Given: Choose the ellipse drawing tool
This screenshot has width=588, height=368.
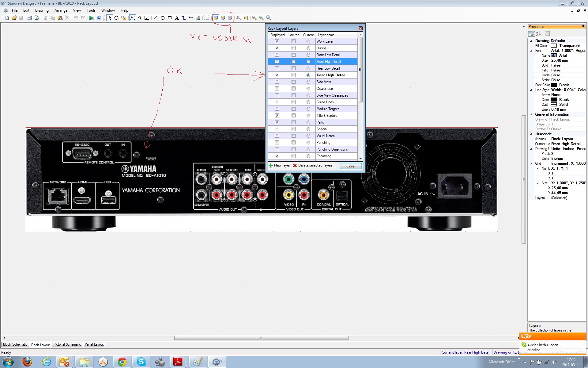Looking at the screenshot, I should [x=163, y=18].
